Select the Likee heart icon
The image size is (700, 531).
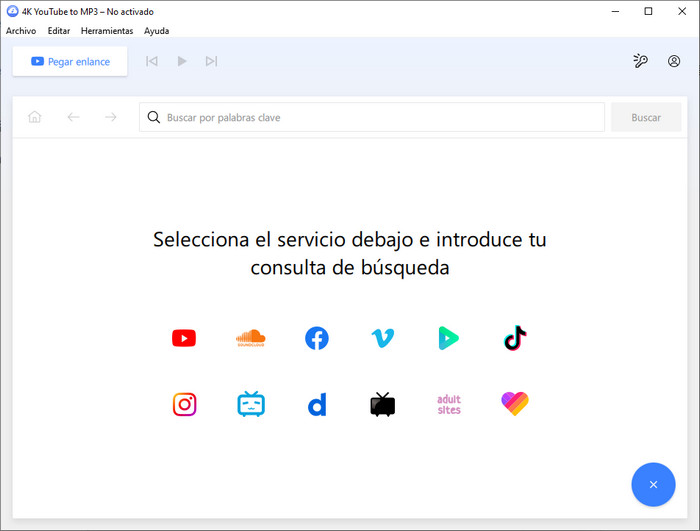tap(515, 404)
